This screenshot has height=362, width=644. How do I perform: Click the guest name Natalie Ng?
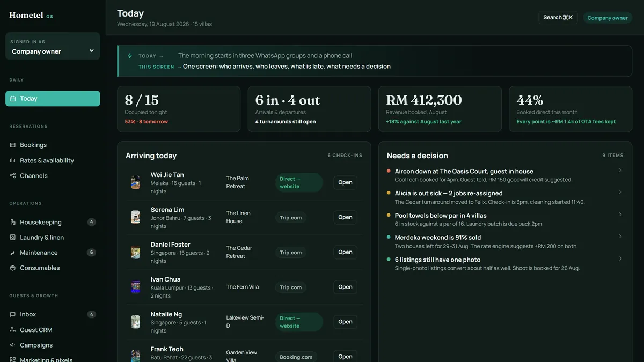pyautogui.click(x=166, y=314)
